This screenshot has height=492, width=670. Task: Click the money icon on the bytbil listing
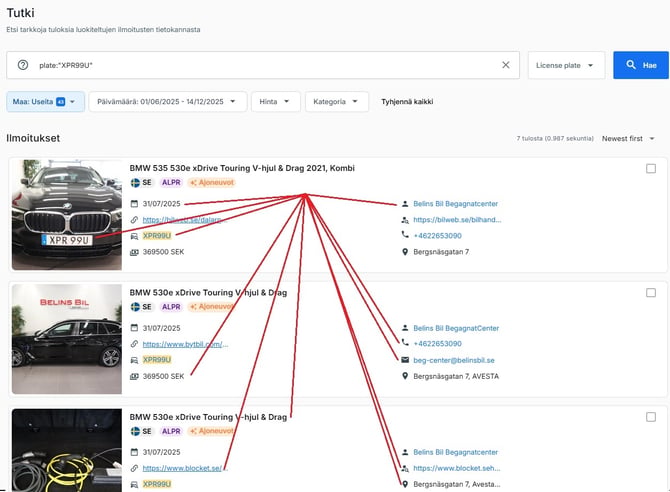pos(134,376)
